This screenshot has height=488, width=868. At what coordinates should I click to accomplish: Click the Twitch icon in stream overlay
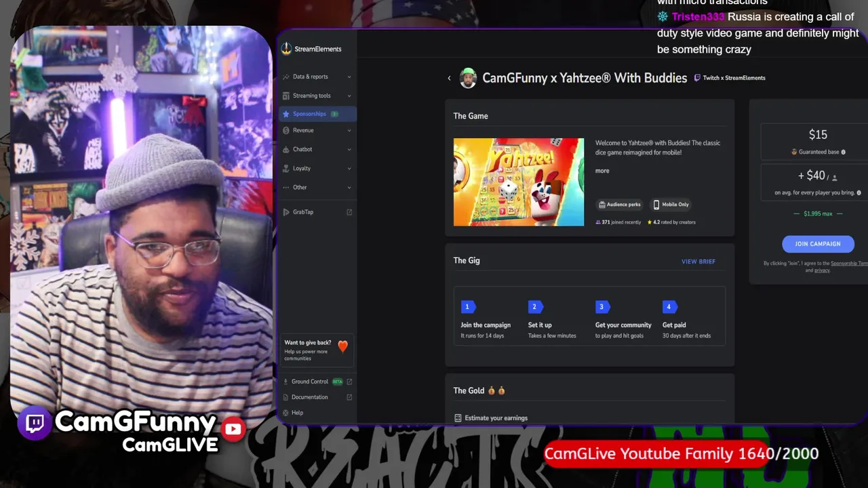(35, 424)
